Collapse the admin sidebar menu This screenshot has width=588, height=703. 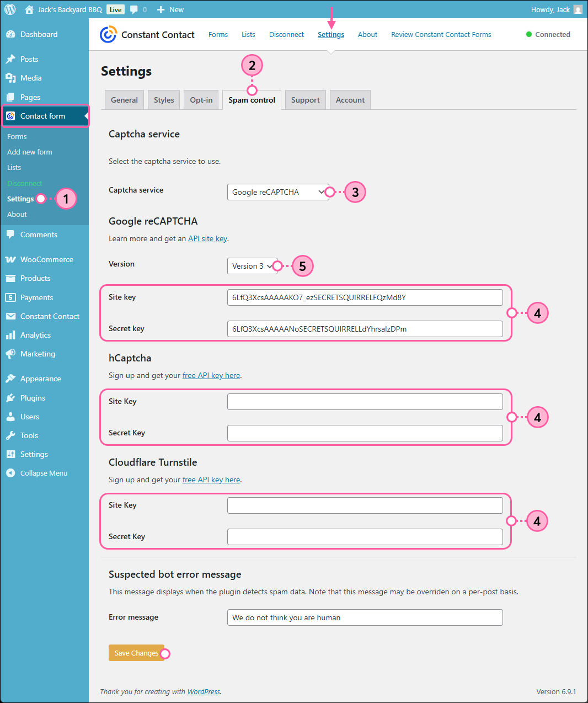pos(11,473)
